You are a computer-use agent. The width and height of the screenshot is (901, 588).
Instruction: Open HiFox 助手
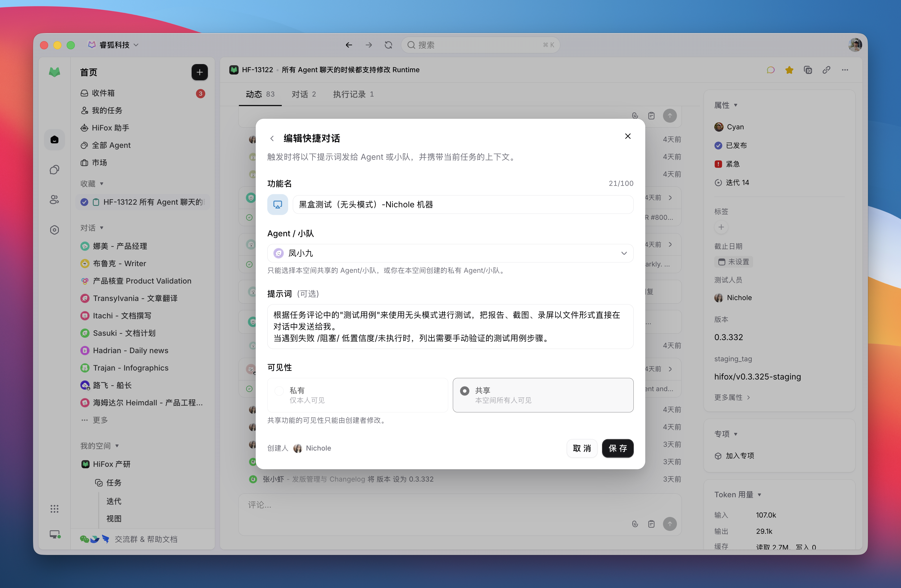click(142, 128)
